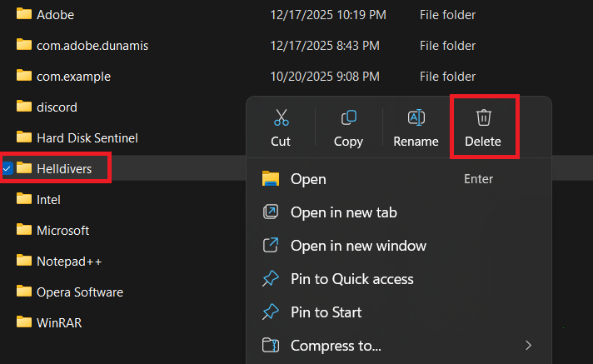This screenshot has width=593, height=364.
Task: Select the Opera Software folder
Action: [x=79, y=292]
